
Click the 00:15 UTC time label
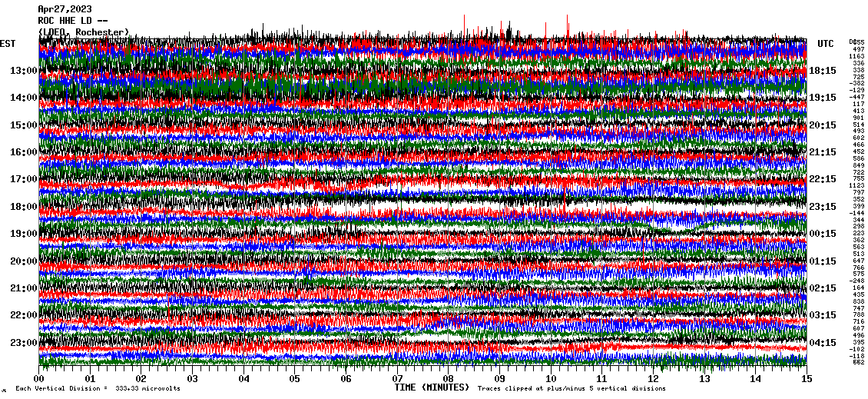[823, 234]
